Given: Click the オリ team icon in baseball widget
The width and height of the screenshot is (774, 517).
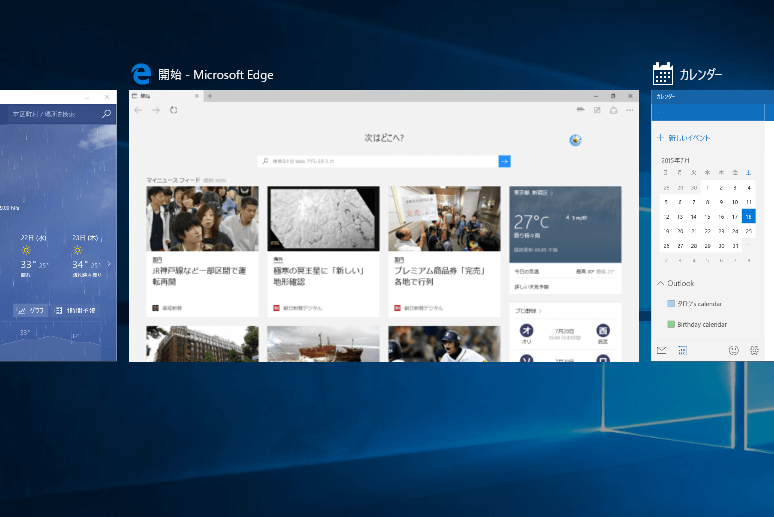Looking at the screenshot, I should [x=527, y=330].
